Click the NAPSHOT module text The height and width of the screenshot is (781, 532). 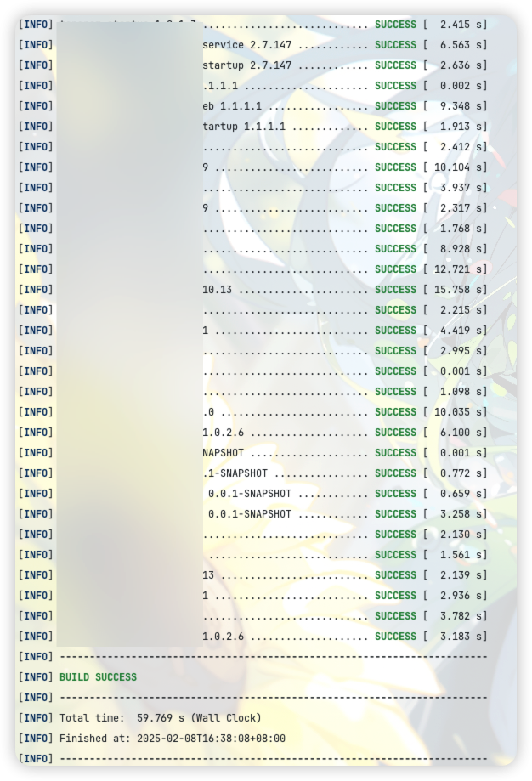coord(224,453)
